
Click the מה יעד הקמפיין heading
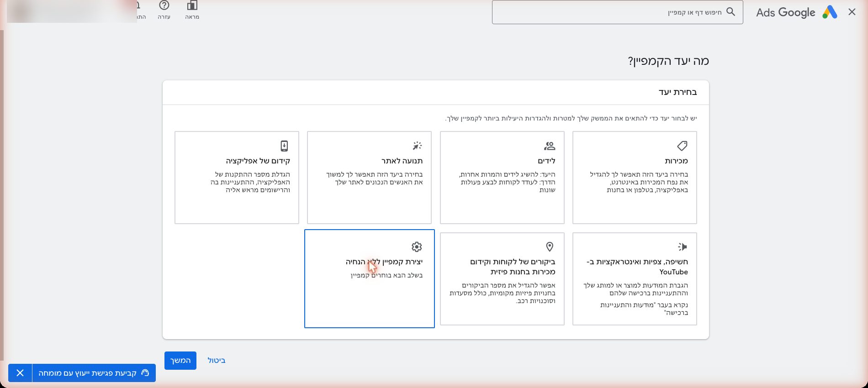(x=668, y=61)
